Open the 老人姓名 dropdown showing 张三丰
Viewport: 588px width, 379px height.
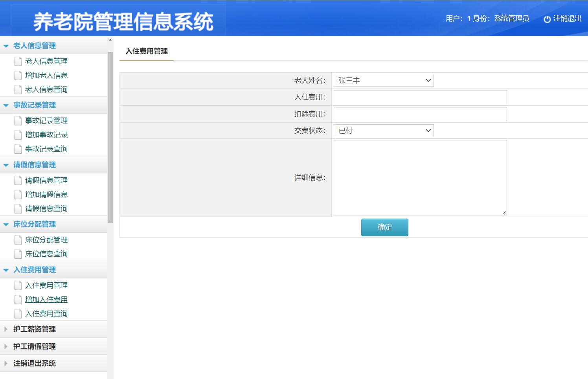coord(383,80)
